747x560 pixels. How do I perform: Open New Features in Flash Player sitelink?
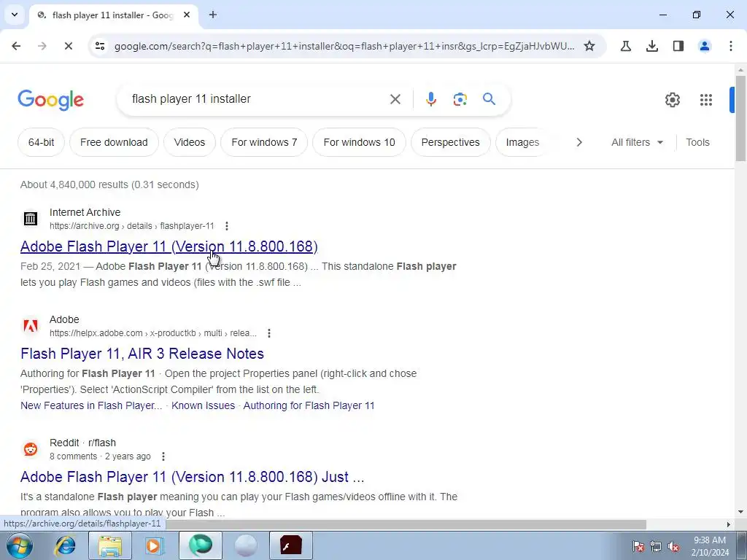tap(91, 405)
